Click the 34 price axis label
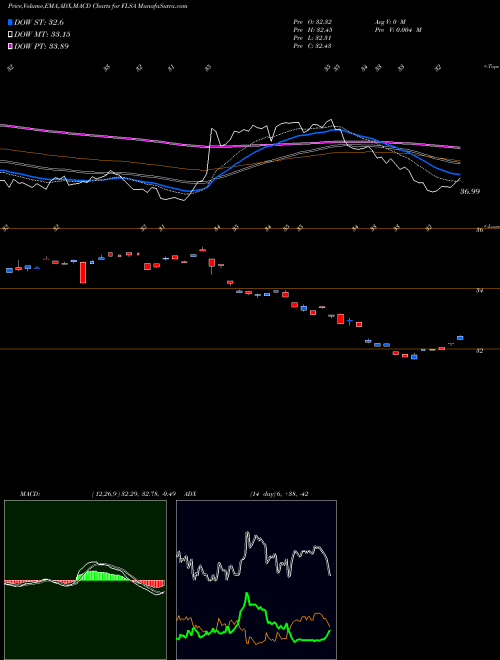This screenshot has width=500, height=660. [x=479, y=290]
